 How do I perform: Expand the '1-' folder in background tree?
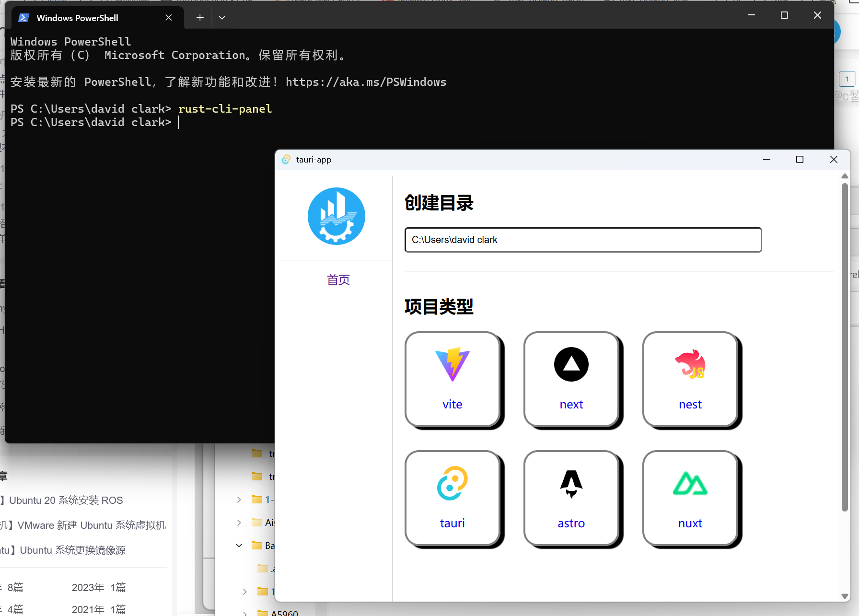(x=239, y=500)
